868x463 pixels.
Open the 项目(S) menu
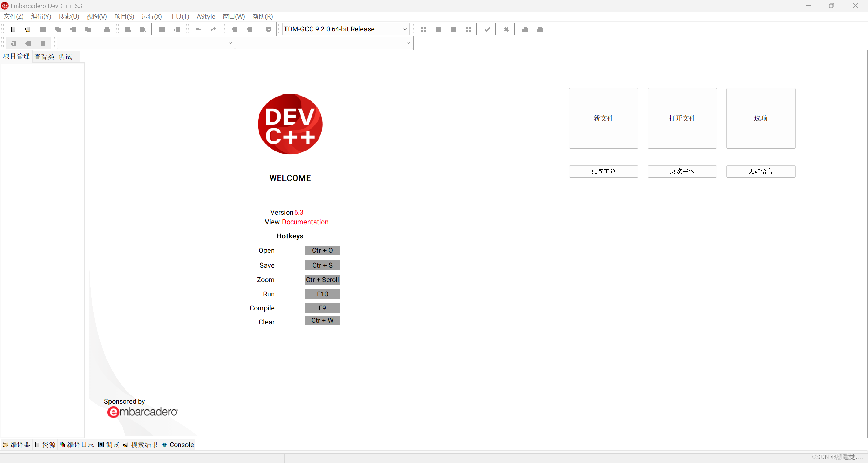[x=124, y=16]
